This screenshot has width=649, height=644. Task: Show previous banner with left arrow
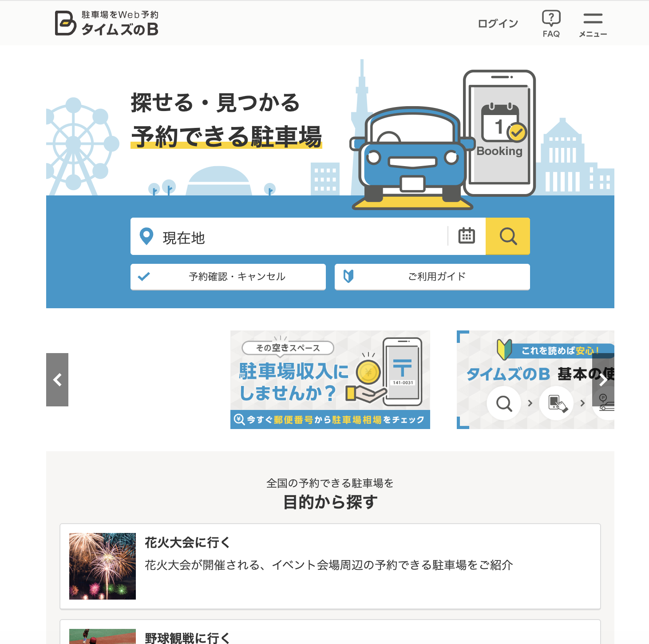coord(57,380)
